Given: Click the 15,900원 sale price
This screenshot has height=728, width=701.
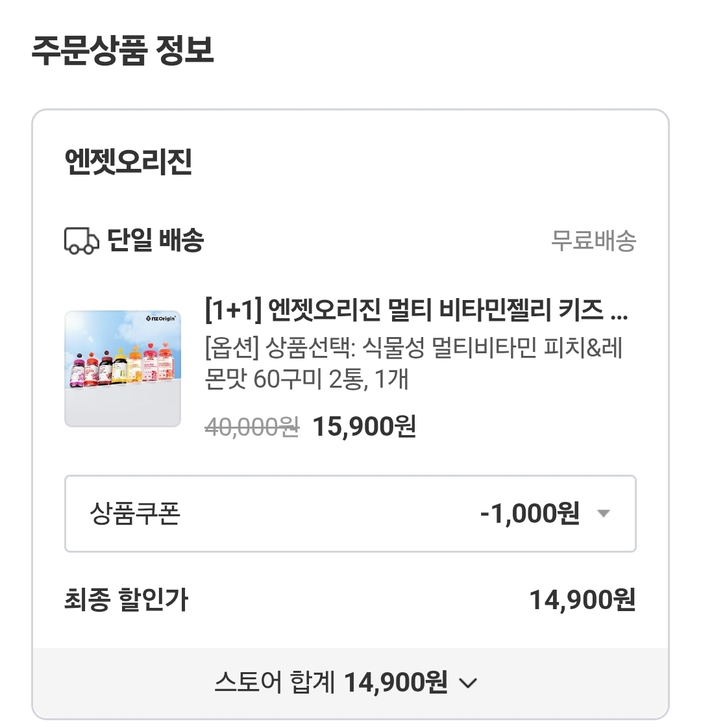Looking at the screenshot, I should click(364, 427).
